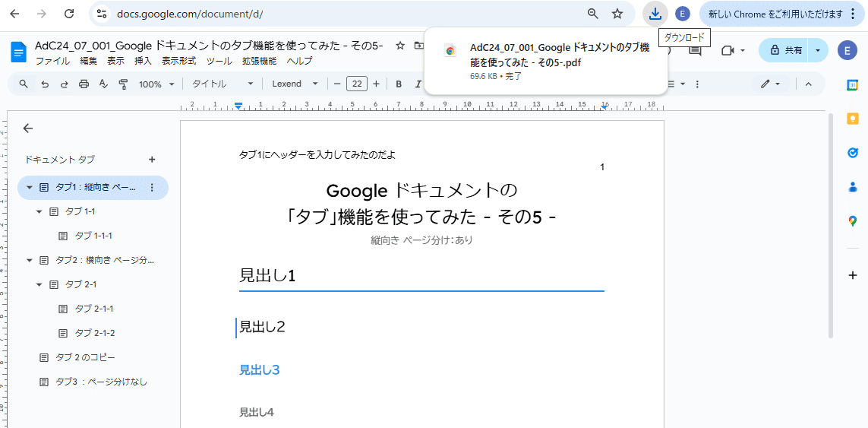Open Contacts side panel
Image resolution: width=868 pixels, height=428 pixels.
point(853,187)
